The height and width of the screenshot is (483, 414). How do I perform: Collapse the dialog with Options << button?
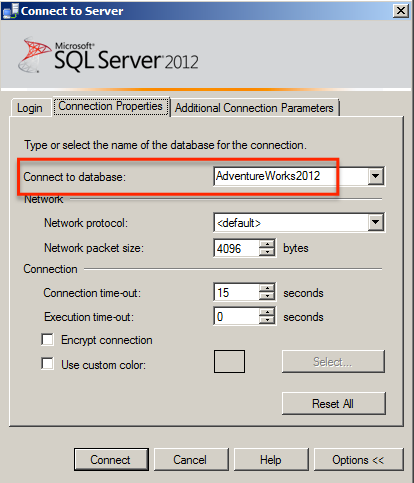pos(358,460)
